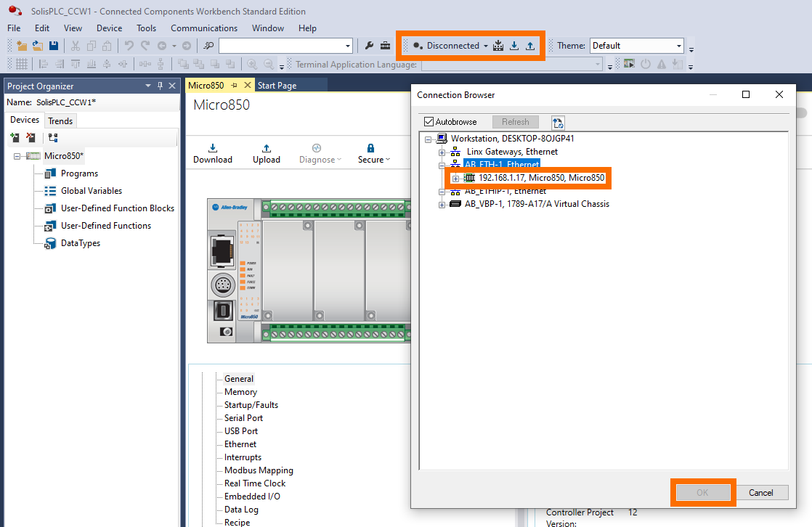This screenshot has width=812, height=527.
Task: Expand the 192.168.1.17 Micro850 node
Action: 455,179
